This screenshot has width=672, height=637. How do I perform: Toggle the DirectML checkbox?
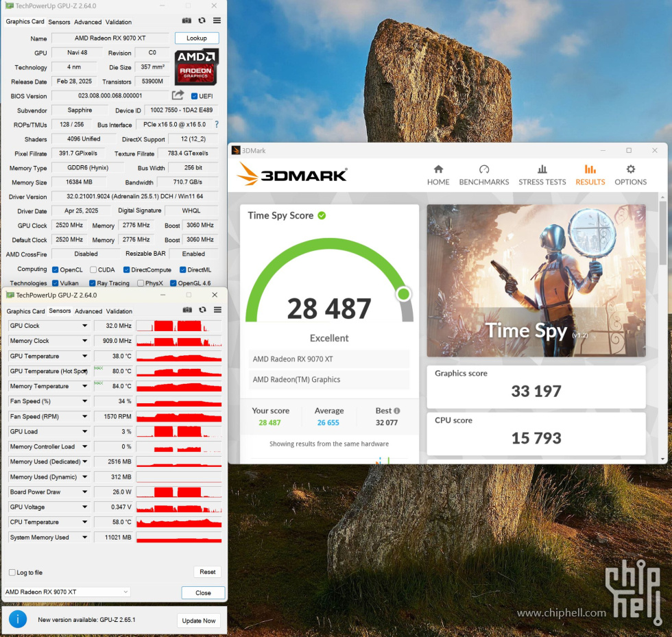(182, 269)
